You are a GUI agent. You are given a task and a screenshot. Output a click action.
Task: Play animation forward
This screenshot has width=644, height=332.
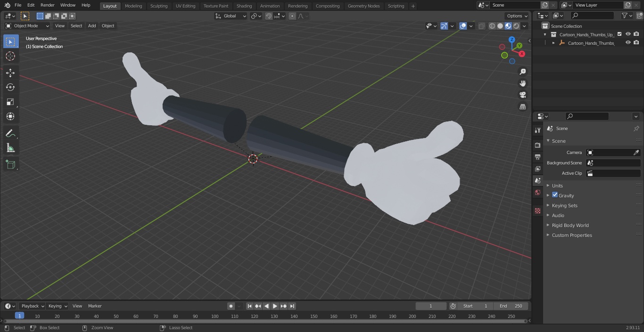pyautogui.click(x=275, y=306)
